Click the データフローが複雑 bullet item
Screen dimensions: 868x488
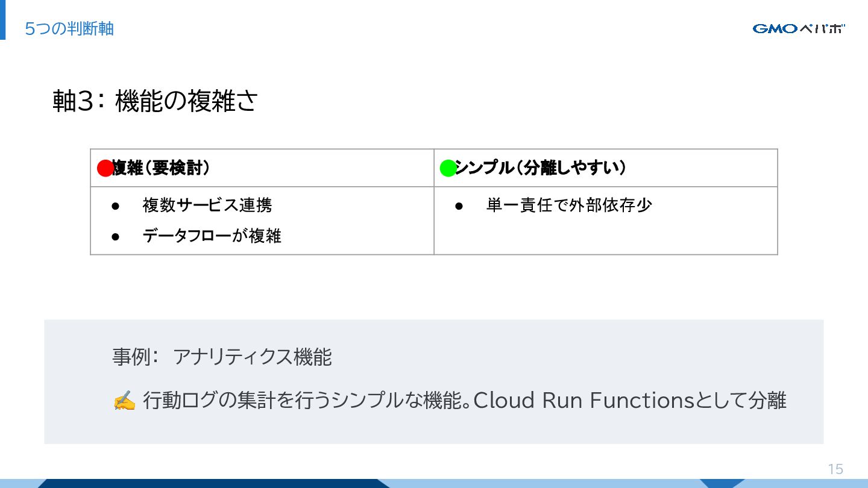click(212, 236)
